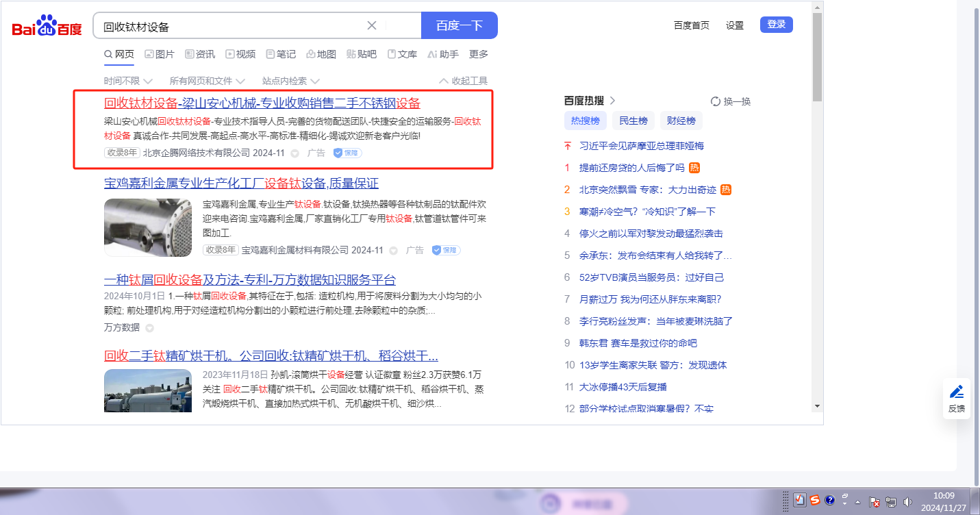Click the 登录 login button

776,25
